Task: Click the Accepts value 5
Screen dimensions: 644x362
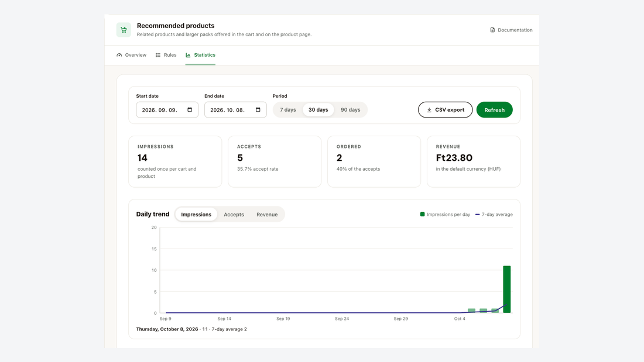Action: 240,157
